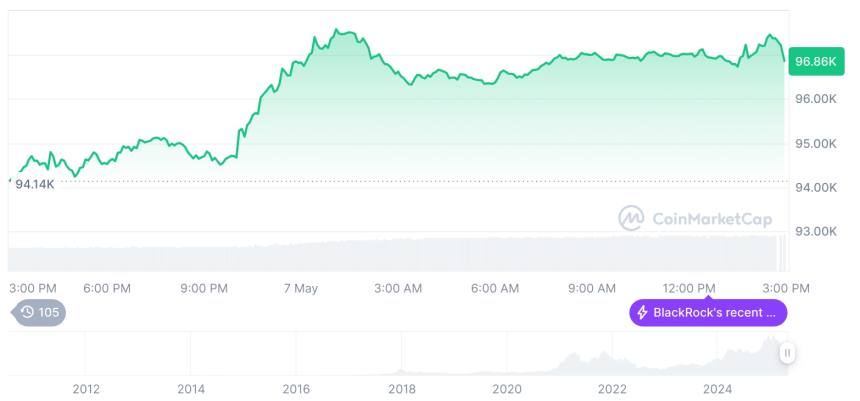Screen dimensions: 860x401
Task: Click the 2018 point on the mini timeline
Action: 402,389
